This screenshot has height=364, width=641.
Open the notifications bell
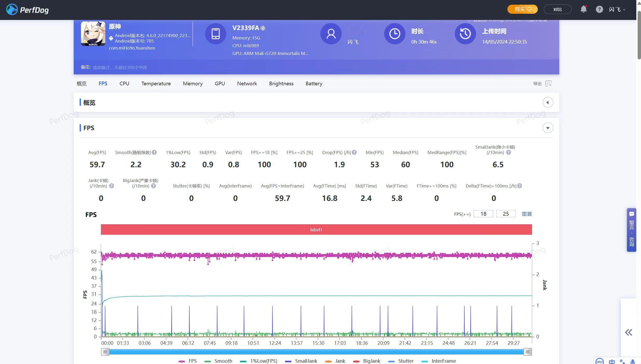tap(583, 9)
